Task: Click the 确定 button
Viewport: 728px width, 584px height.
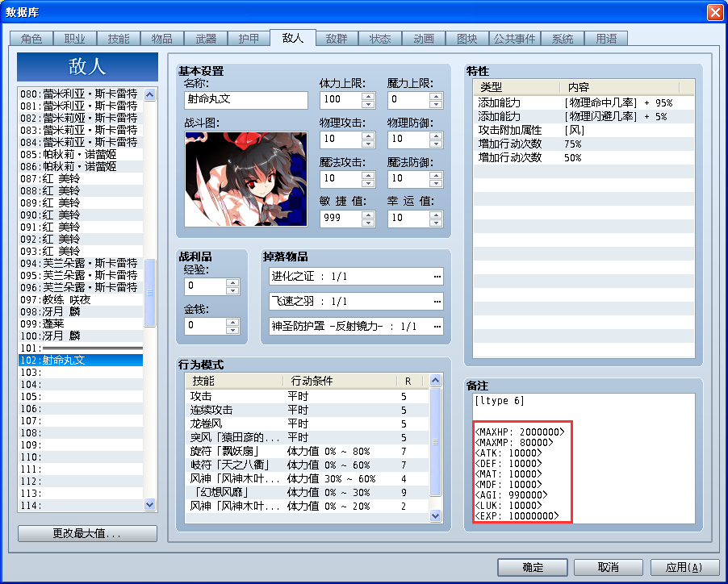Action: point(533,567)
